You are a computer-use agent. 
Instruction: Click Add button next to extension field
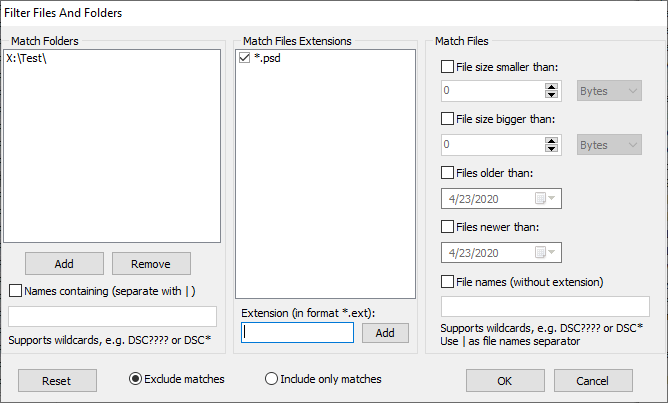coord(385,333)
